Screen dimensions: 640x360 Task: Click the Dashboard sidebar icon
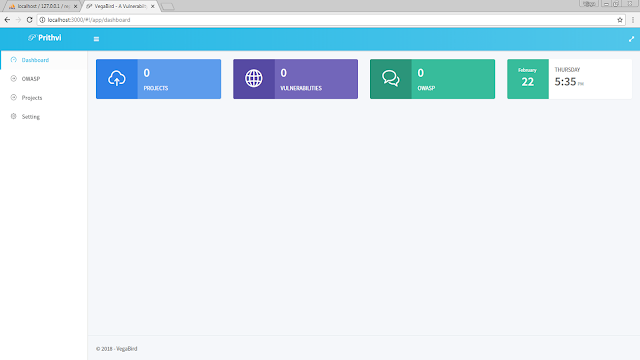[x=13, y=60]
